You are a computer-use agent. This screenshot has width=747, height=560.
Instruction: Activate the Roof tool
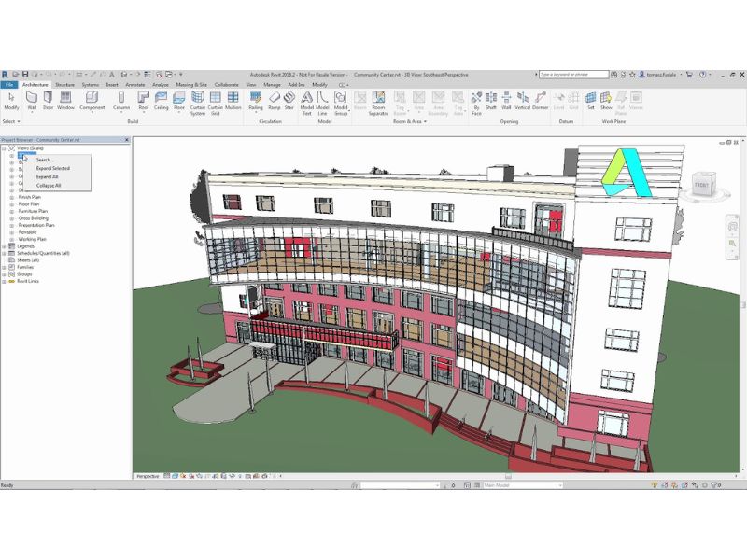[x=143, y=99]
